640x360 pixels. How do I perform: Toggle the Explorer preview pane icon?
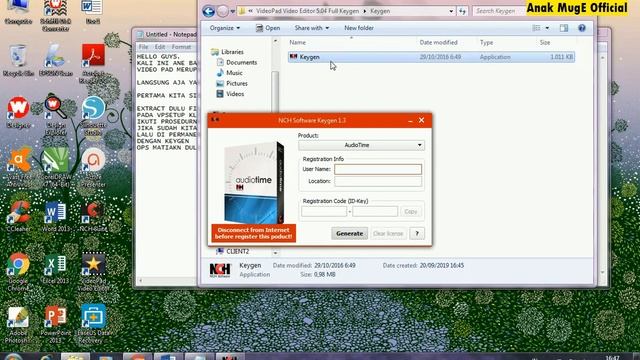(564, 28)
